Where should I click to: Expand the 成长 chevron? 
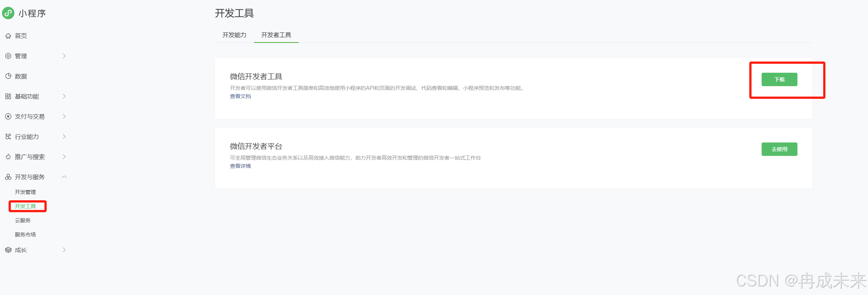(64, 250)
